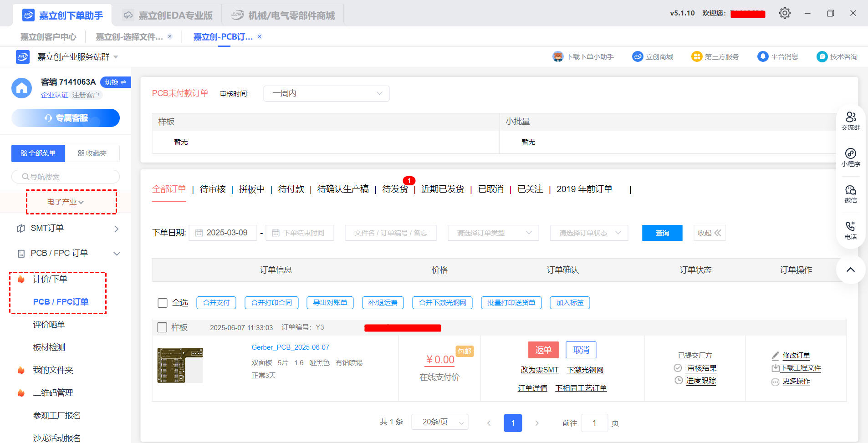Viewport: 868px width, 443px height.
Task: Click the 取消 order button
Action: point(581,350)
